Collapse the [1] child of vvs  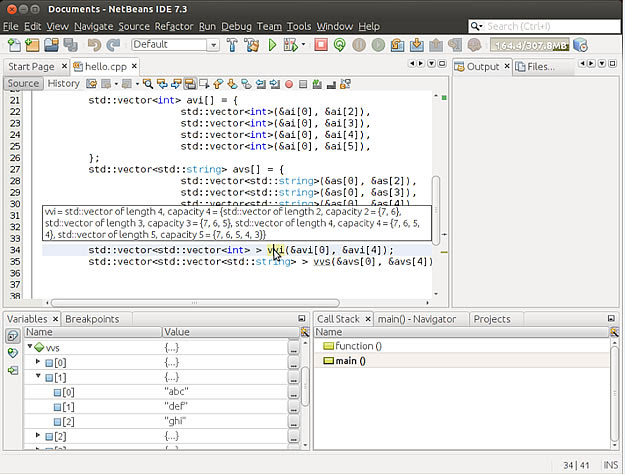(38, 376)
